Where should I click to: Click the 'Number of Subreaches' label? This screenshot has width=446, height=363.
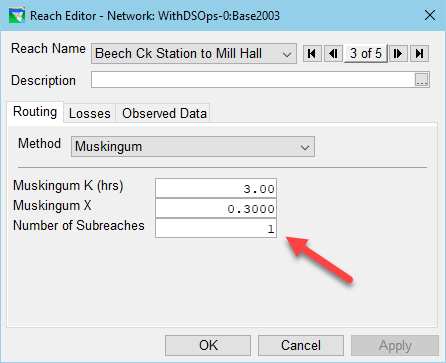[79, 225]
